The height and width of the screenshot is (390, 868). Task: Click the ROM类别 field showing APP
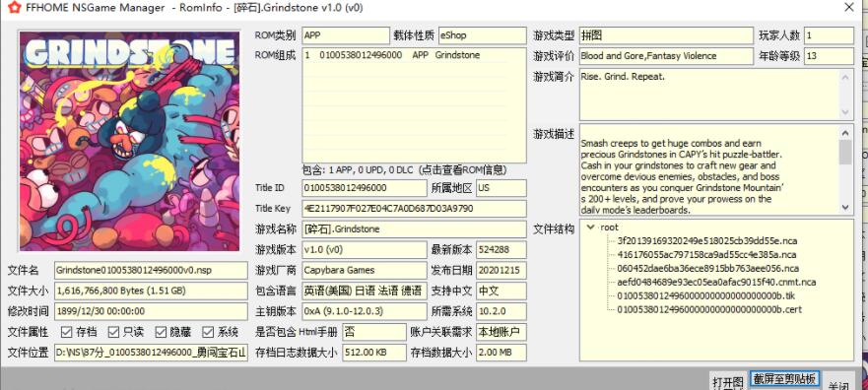point(346,35)
